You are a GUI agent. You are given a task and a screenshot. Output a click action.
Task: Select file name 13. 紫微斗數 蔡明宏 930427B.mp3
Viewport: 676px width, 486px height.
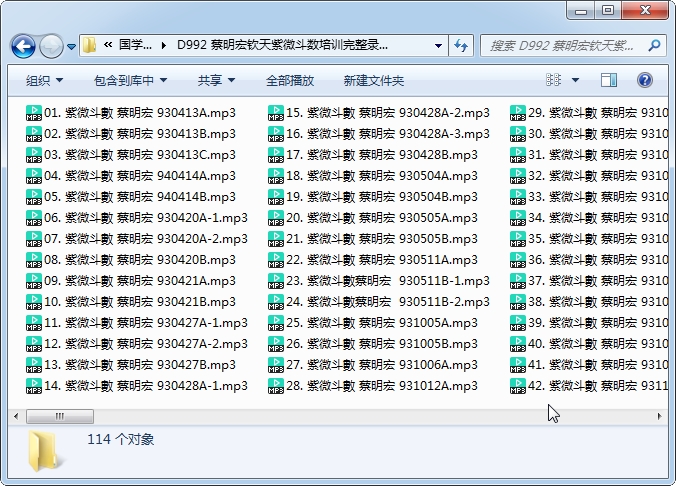(140, 365)
